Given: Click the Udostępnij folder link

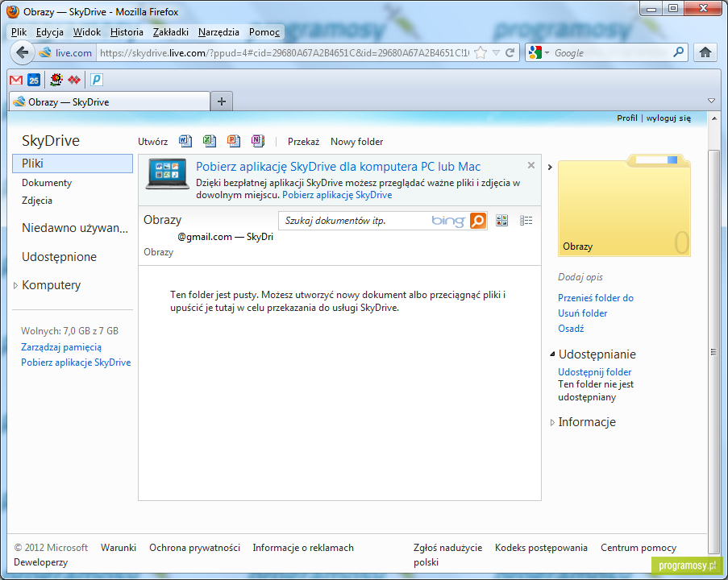Looking at the screenshot, I should pyautogui.click(x=595, y=372).
